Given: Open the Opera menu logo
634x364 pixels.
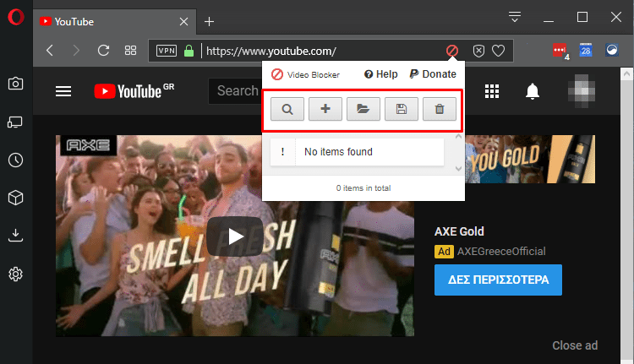Looking at the screenshot, I should tap(16, 17).
